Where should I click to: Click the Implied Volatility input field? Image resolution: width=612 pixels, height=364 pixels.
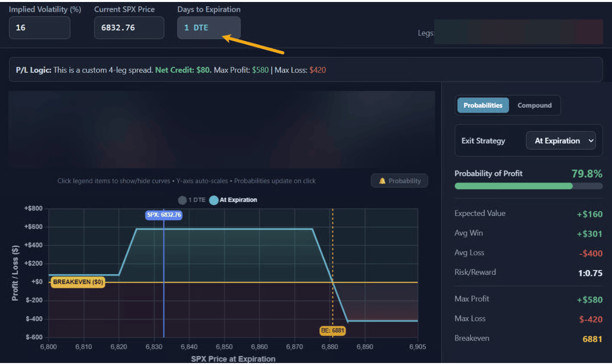[x=39, y=28]
